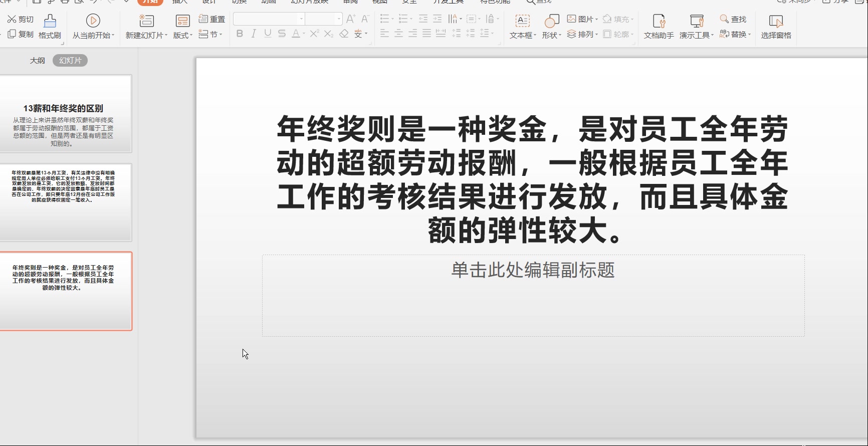Click the increase font size icon
The image size is (868, 446).
(x=351, y=19)
